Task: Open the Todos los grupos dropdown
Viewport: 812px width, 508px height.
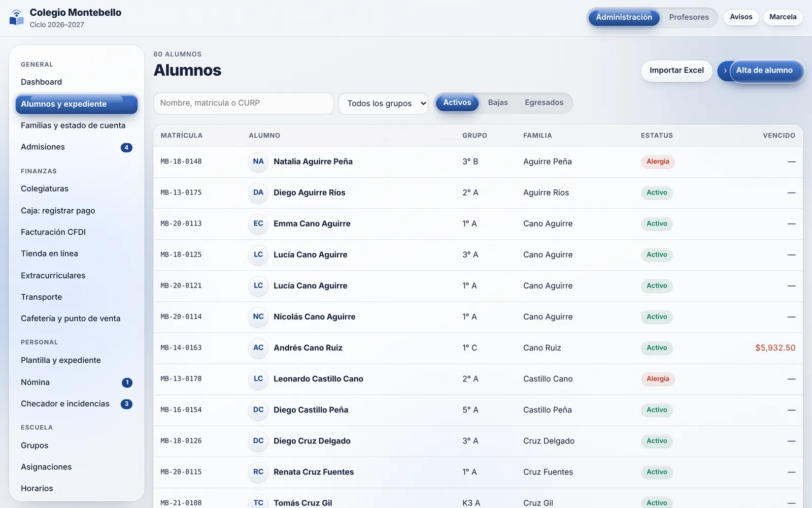Action: pos(384,104)
